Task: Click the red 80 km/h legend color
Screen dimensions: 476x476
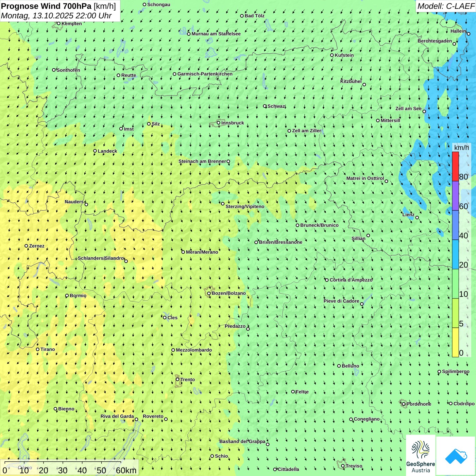Action: (455, 167)
